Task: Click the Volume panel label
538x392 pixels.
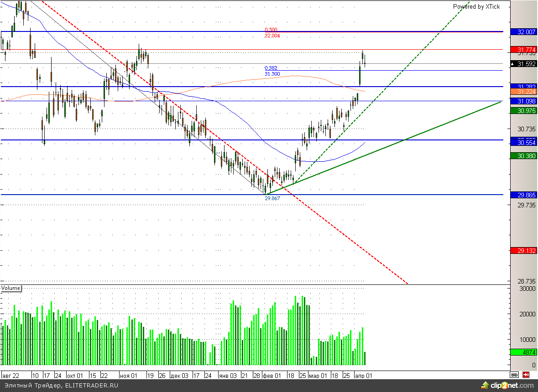Action: (x=11, y=288)
